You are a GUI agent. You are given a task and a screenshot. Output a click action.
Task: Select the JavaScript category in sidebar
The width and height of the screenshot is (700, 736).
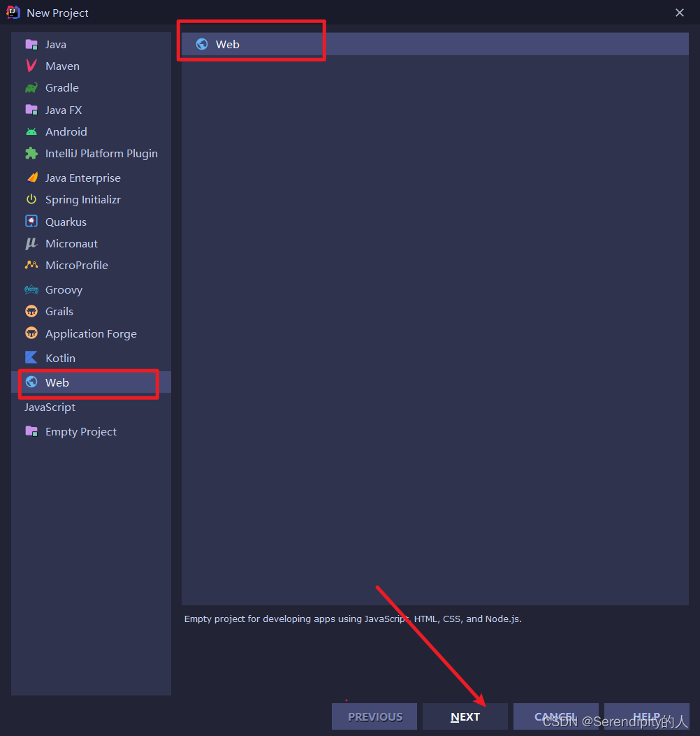(x=50, y=407)
